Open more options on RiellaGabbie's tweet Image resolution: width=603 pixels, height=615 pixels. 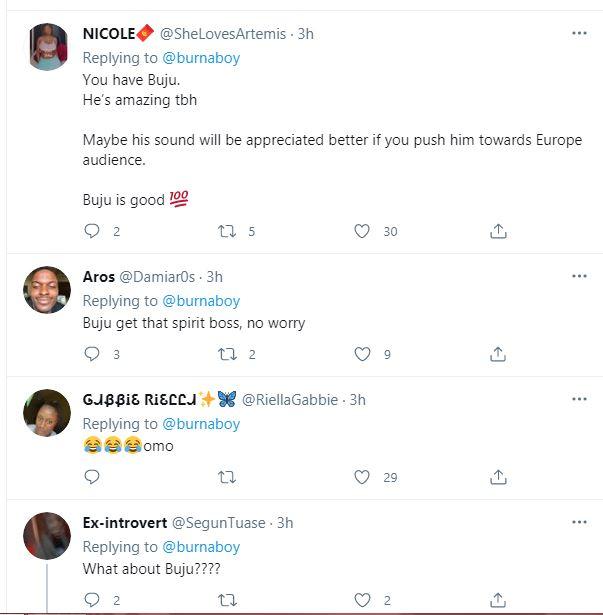(x=579, y=400)
